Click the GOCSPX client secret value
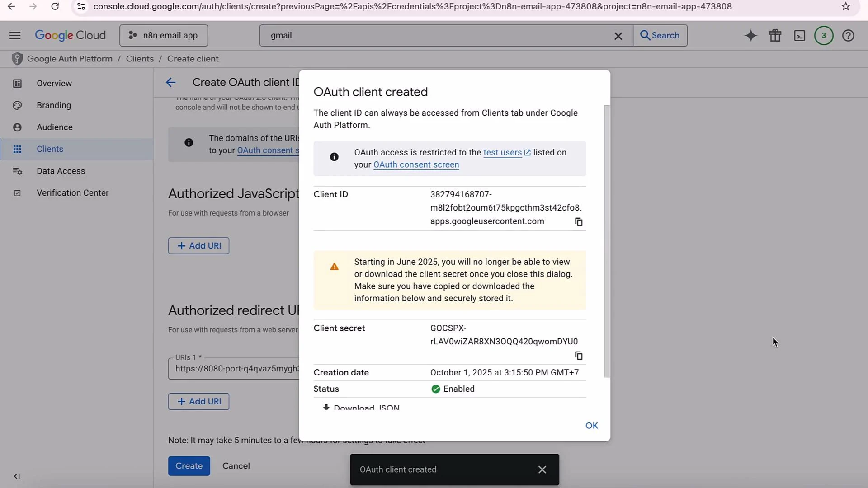Image resolution: width=868 pixels, height=488 pixels. click(x=504, y=335)
